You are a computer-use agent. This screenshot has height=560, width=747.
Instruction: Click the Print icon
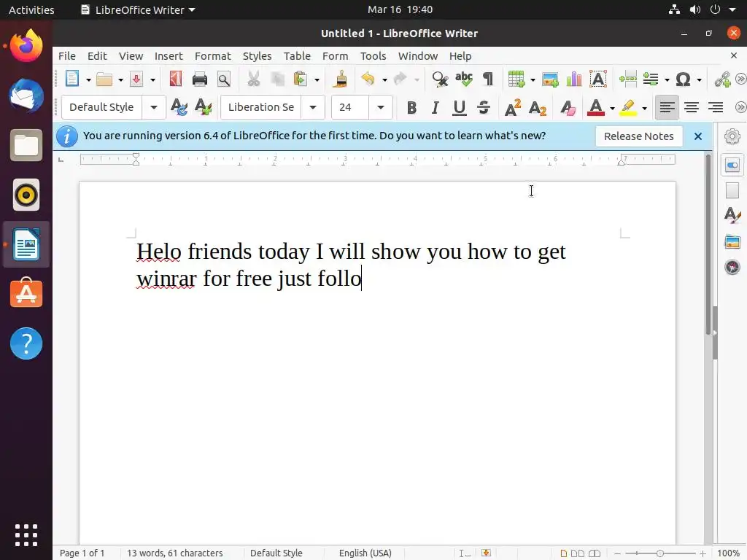tap(200, 79)
